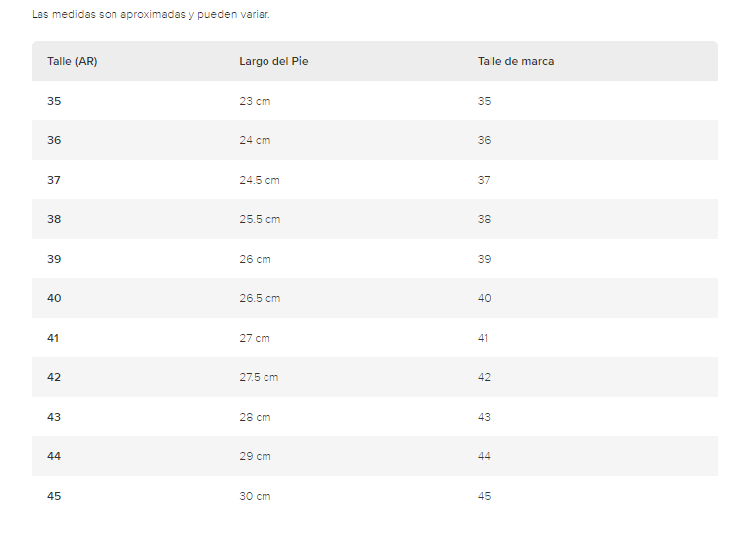The height and width of the screenshot is (547, 756).
Task: Select size 44 in Talle (AR) column
Action: click(54, 457)
